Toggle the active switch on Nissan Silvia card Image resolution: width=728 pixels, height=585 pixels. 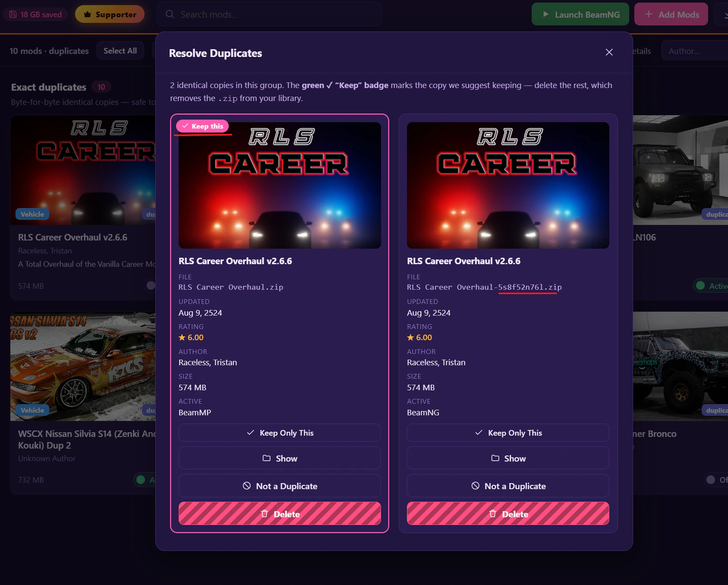point(146,479)
